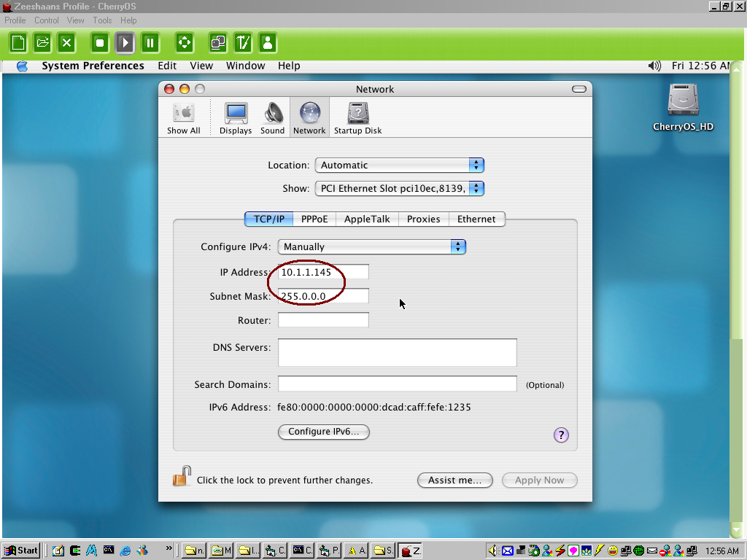
Task: Click the new profile page icon in CherryOS toolbar
Action: [18, 43]
